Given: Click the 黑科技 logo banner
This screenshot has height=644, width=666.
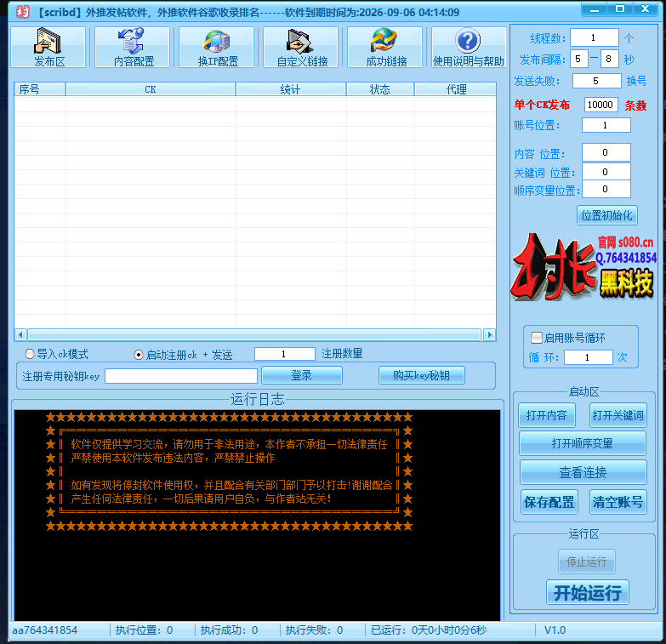Looking at the screenshot, I should click(x=583, y=267).
